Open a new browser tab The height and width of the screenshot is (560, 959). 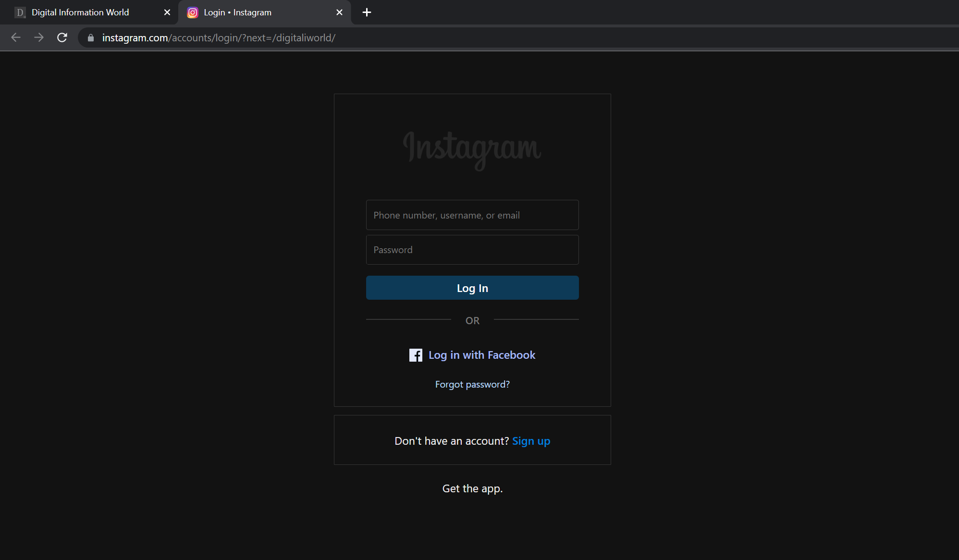pyautogui.click(x=367, y=12)
